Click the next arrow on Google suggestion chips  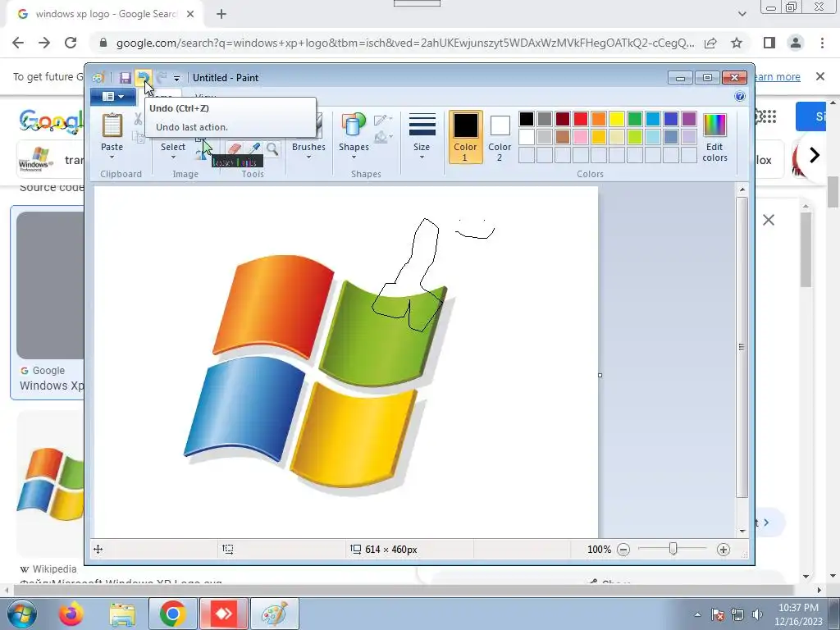click(x=815, y=155)
